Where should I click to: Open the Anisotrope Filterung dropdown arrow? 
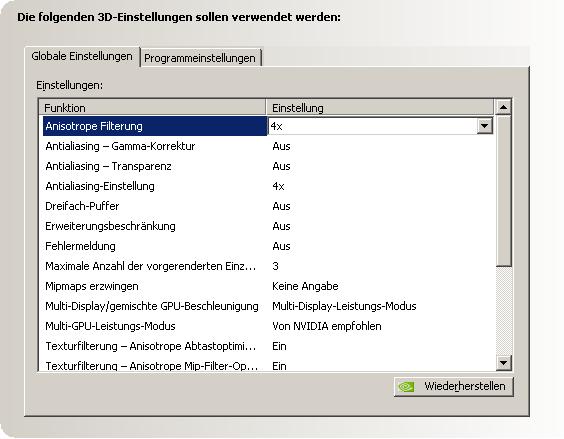(485, 126)
